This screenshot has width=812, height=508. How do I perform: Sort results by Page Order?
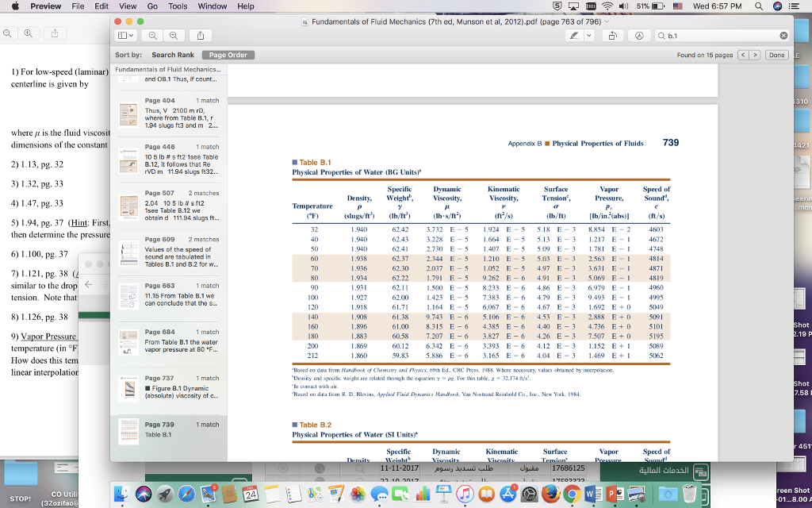[x=228, y=55]
